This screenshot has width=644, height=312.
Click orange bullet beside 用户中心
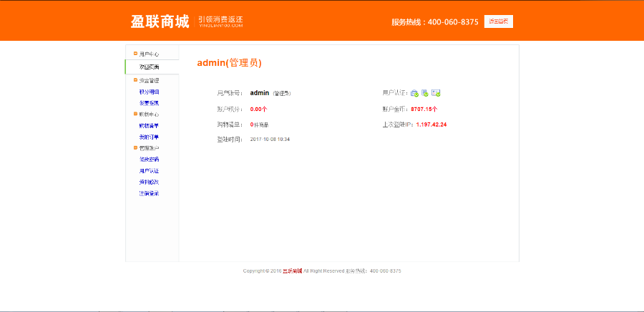pyautogui.click(x=135, y=54)
